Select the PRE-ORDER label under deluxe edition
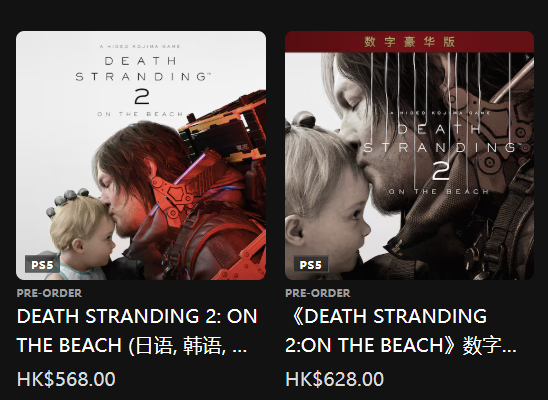The image size is (548, 400). 318,293
